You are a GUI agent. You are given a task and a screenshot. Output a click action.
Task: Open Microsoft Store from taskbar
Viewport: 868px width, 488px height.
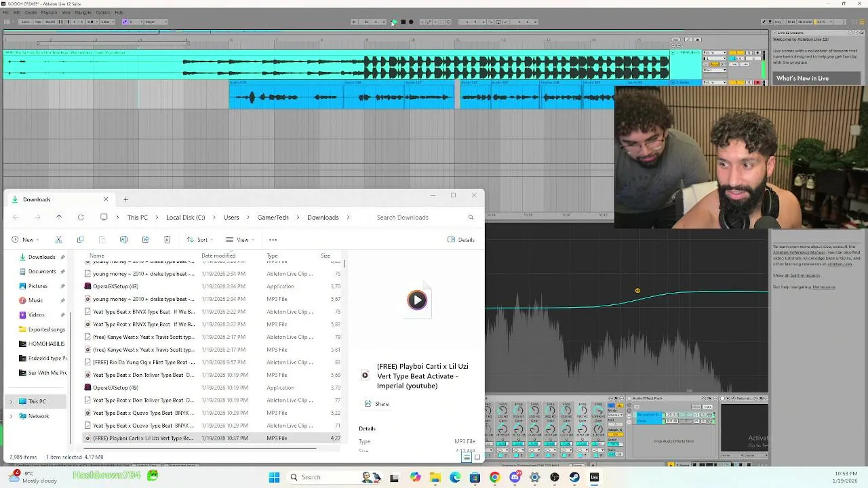475,477
